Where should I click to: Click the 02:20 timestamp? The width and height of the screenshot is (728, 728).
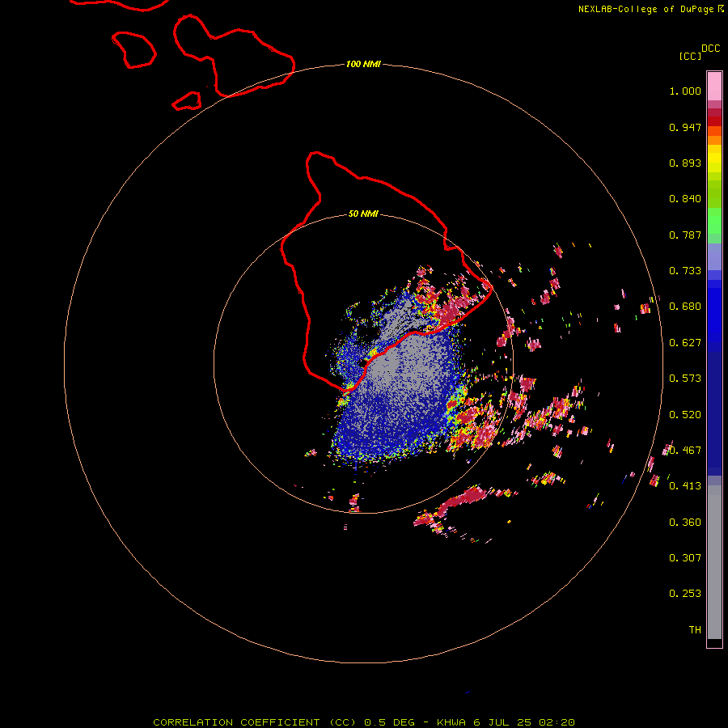click(557, 722)
